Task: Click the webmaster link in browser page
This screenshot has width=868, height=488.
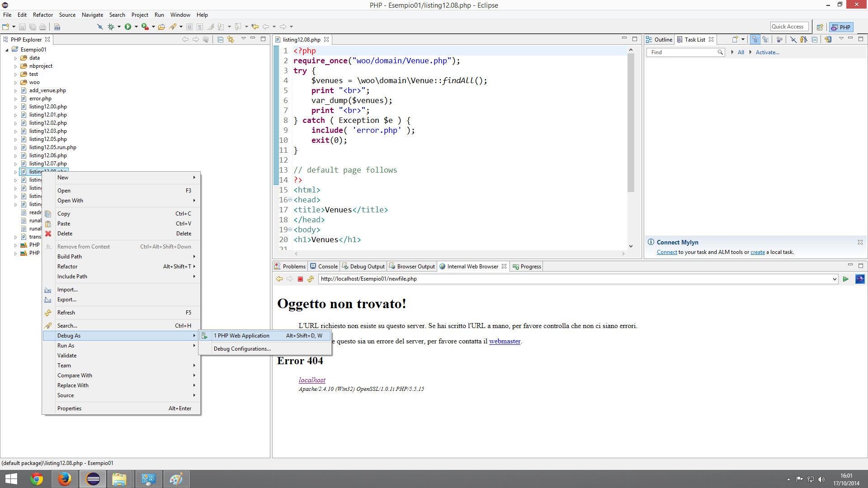Action: pyautogui.click(x=505, y=342)
